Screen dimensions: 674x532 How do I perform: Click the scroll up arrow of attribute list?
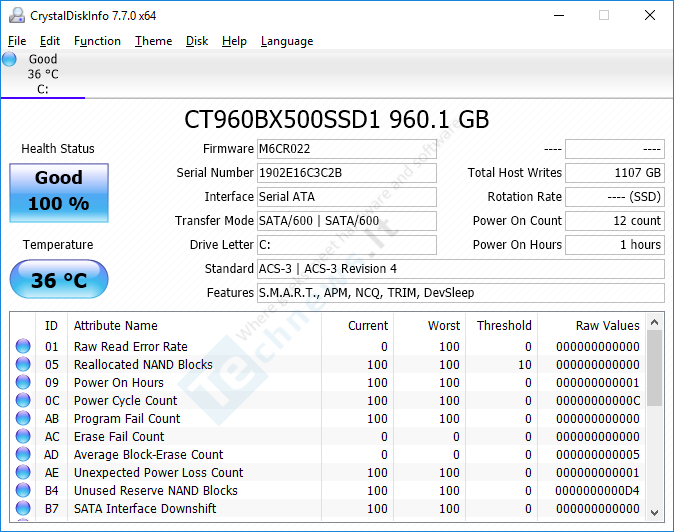tap(655, 322)
